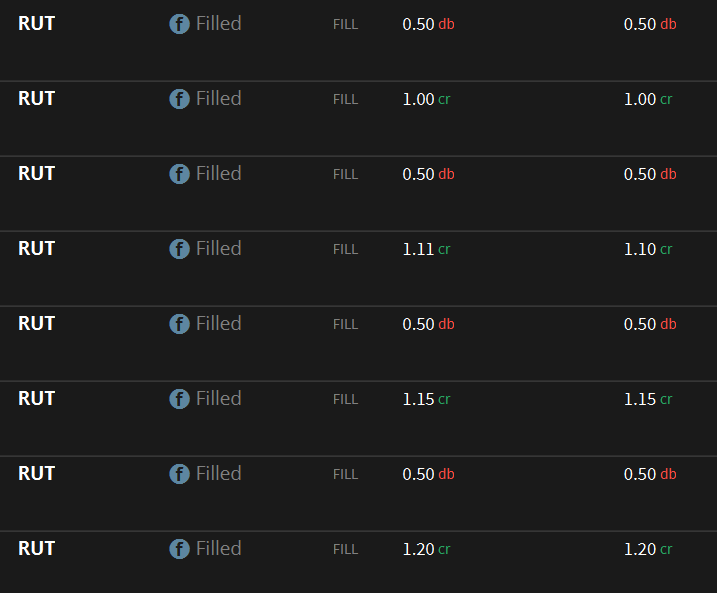Screen dimensions: 717x593
Task: Select the RUT symbol in the 1.20 cr row
Action: (36, 548)
